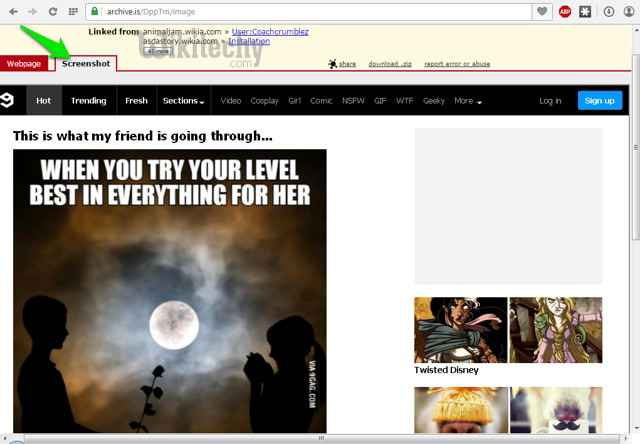Click the Twisted Disney caption
Viewport: 640px width, 444px height.
[x=446, y=370]
